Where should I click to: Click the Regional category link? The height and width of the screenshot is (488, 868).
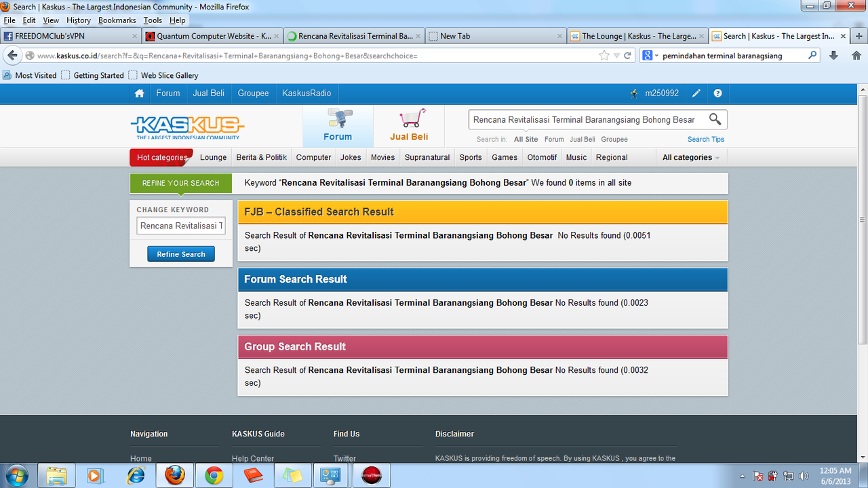click(612, 157)
